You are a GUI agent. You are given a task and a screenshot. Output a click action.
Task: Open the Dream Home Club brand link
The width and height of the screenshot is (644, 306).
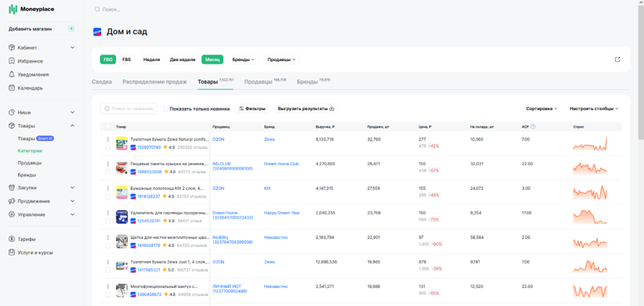[282, 164]
